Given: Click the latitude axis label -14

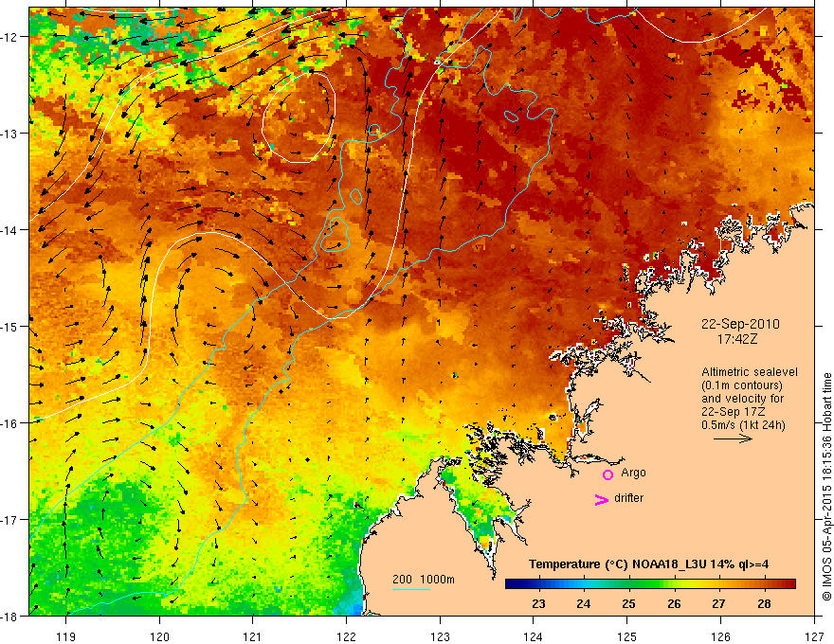Looking at the screenshot, I should pyautogui.click(x=10, y=230).
